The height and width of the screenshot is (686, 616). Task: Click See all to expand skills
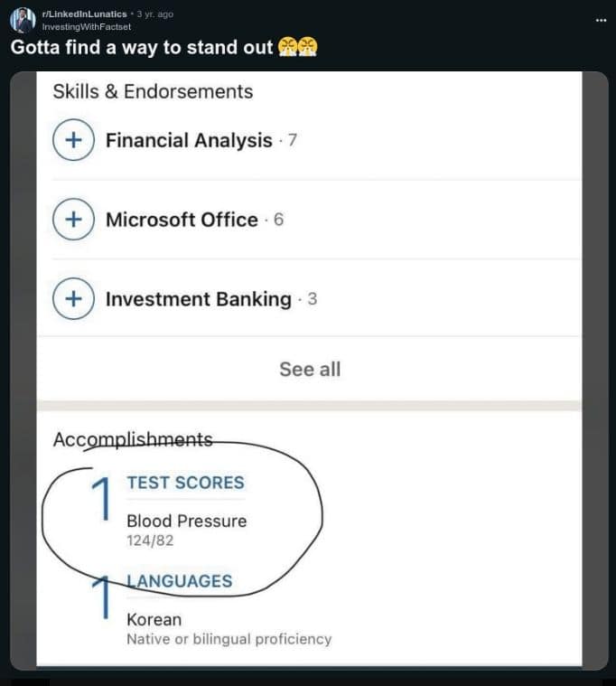click(310, 369)
